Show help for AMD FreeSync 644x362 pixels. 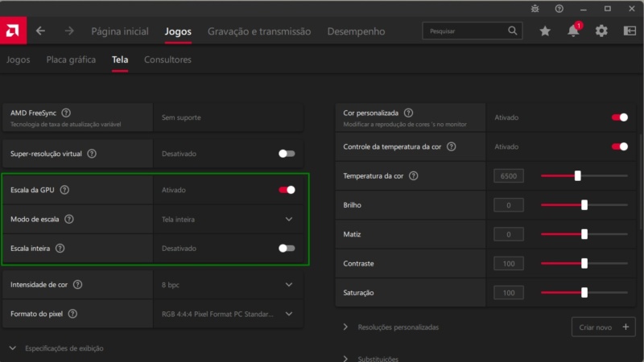[x=66, y=113]
